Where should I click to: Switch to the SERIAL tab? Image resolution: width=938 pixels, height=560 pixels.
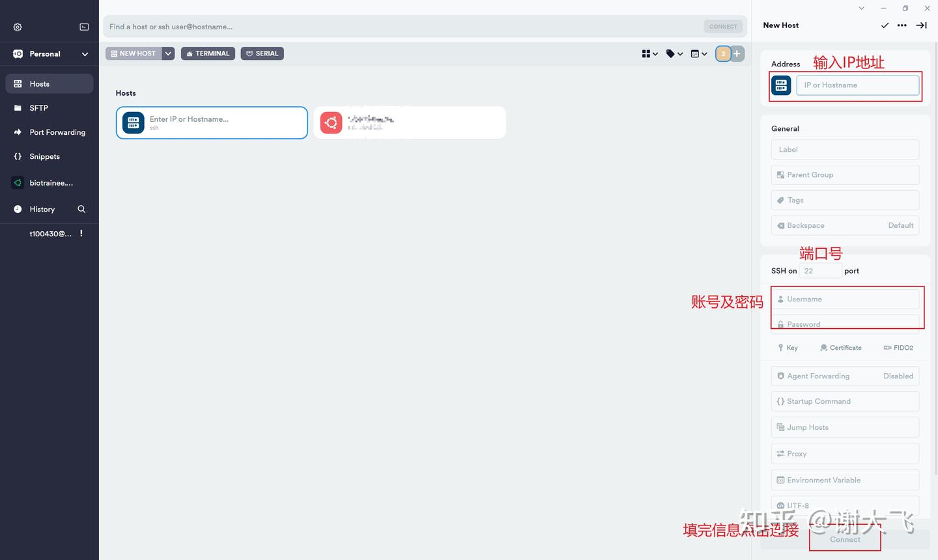click(262, 53)
